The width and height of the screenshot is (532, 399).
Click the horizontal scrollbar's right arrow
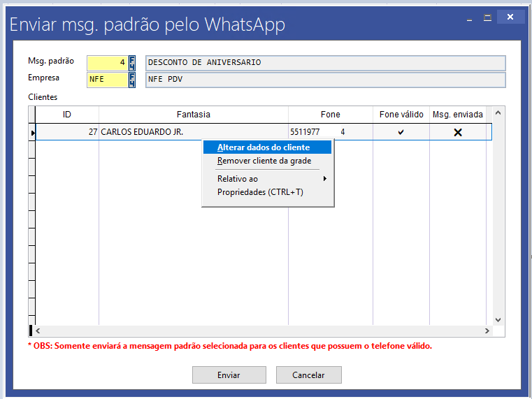(x=488, y=331)
